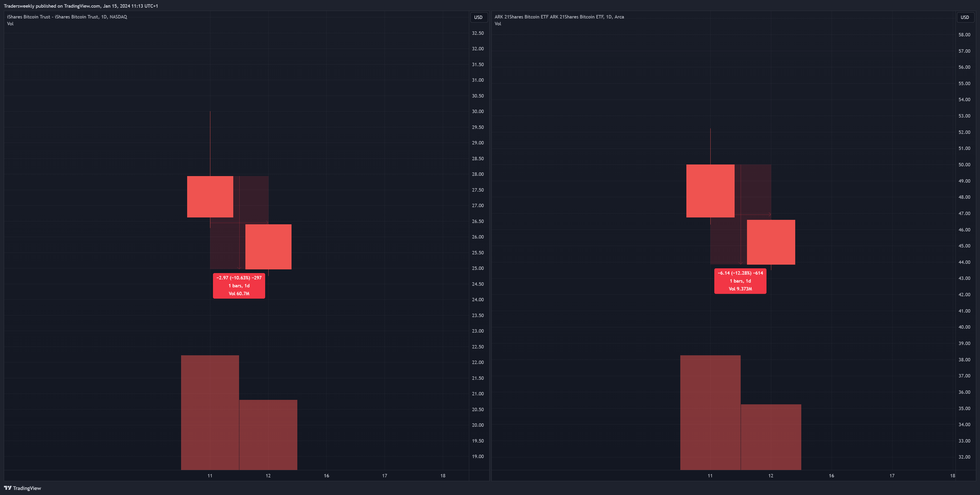
Task: Click date 18 on the iShares time axis
Action: point(443,475)
